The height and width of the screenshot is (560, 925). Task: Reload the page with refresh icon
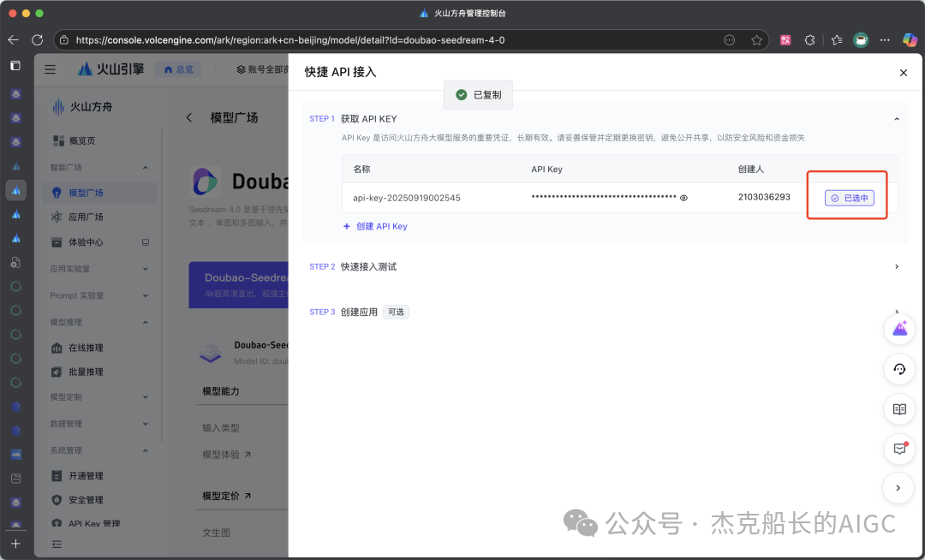pos(37,40)
